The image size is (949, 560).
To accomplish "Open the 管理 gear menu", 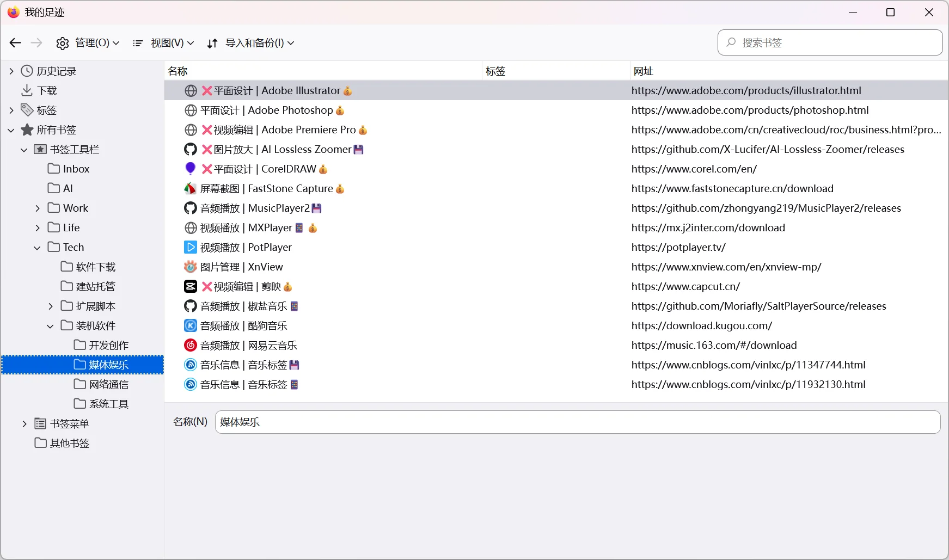I will coord(88,43).
